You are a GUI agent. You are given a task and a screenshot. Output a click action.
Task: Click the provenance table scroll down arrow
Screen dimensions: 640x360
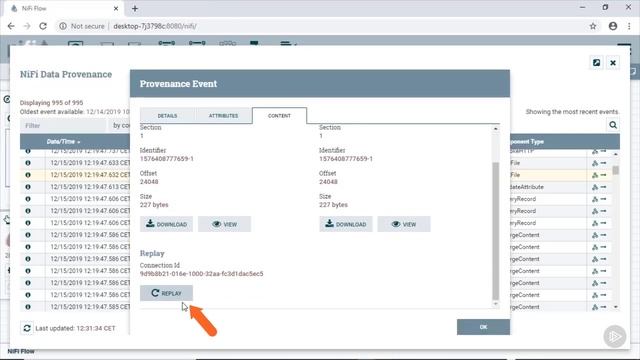(616, 307)
